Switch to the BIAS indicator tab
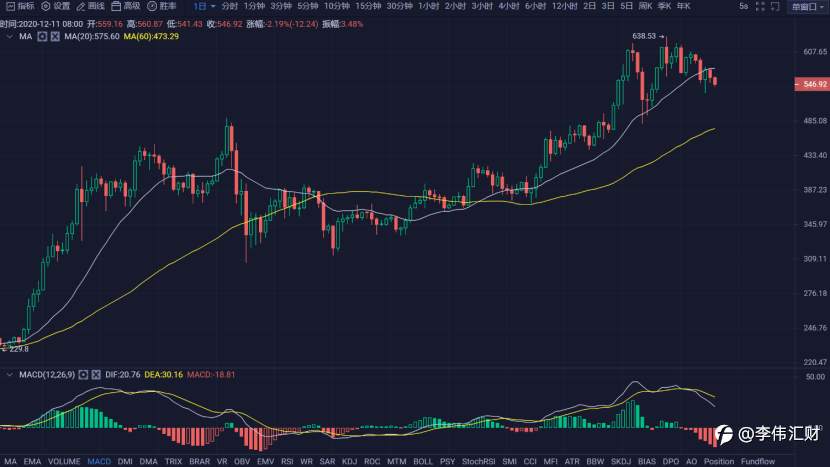Screen dimensions: 830x467 [647, 461]
